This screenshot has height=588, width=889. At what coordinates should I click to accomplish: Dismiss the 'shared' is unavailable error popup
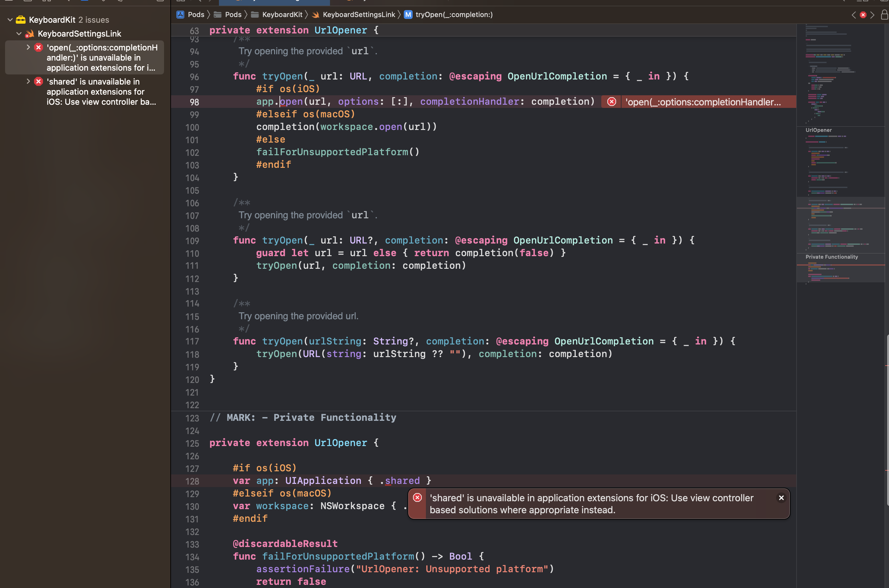tap(781, 498)
